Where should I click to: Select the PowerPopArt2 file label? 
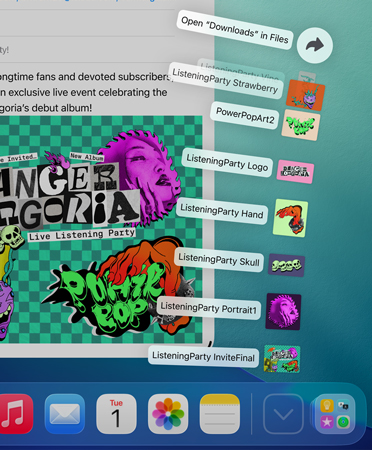245,115
